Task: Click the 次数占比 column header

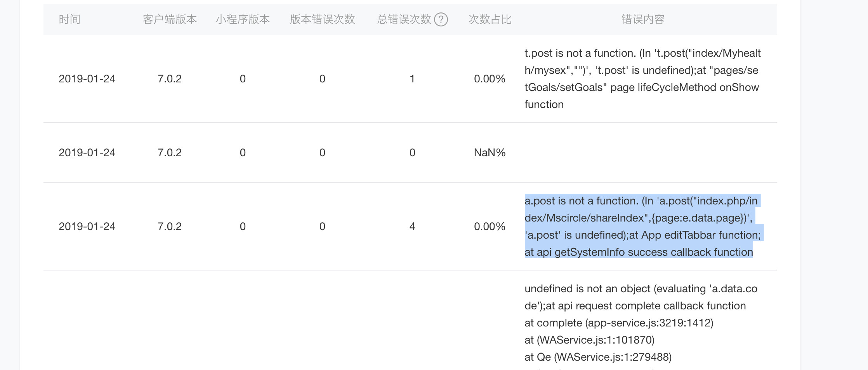Action: (x=490, y=19)
